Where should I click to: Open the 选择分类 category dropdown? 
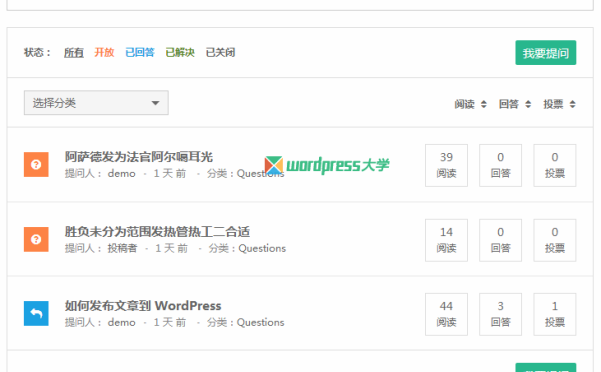click(96, 103)
